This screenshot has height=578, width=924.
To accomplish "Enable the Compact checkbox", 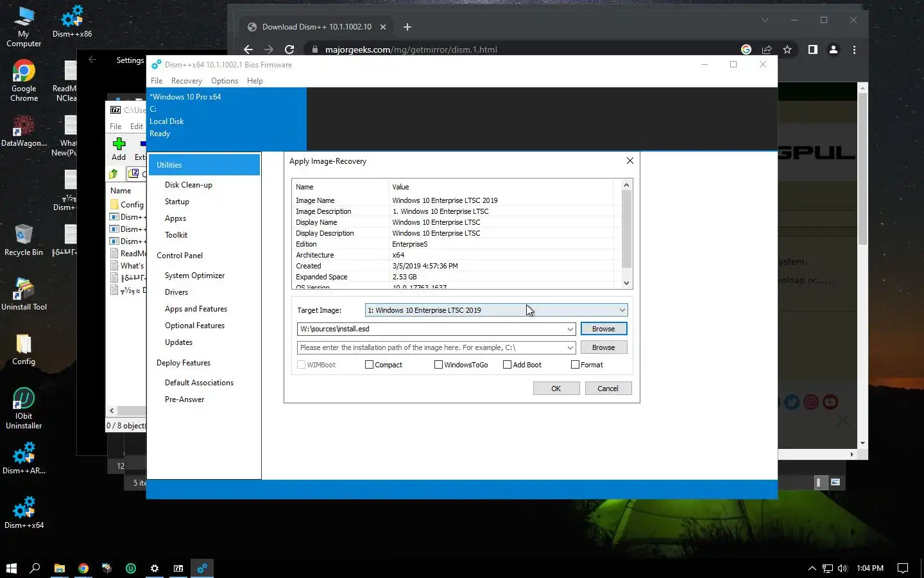I will [369, 365].
